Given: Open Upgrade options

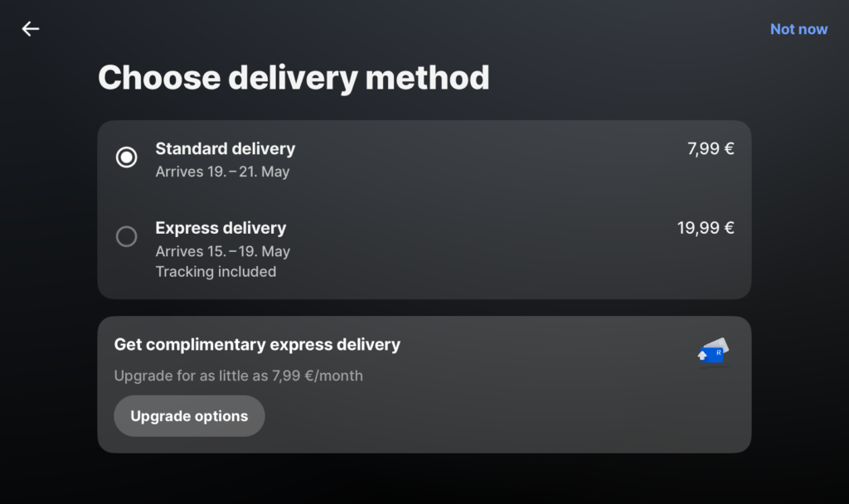Looking at the screenshot, I should (189, 416).
